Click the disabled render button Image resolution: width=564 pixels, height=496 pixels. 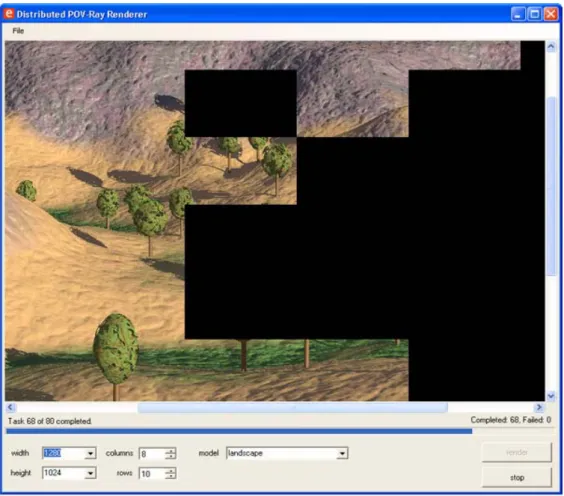517,452
